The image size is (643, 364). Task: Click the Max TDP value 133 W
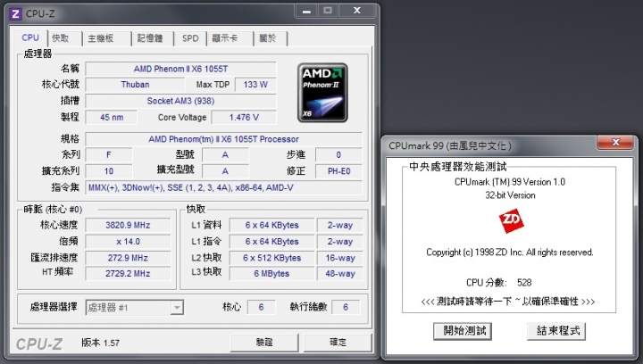pyautogui.click(x=255, y=85)
